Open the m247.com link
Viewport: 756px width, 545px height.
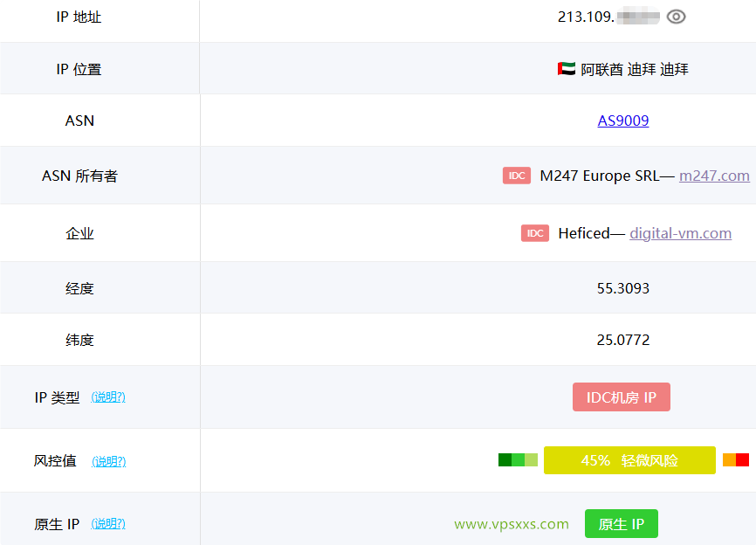[714, 176]
